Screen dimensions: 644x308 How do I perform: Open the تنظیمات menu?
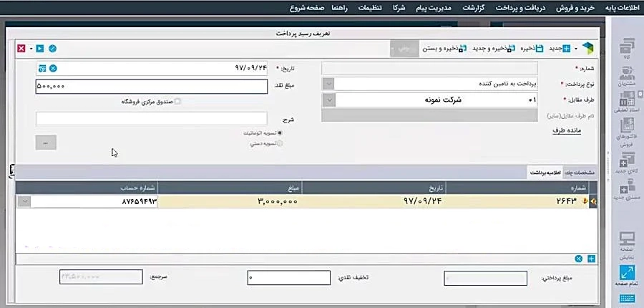pyautogui.click(x=370, y=8)
